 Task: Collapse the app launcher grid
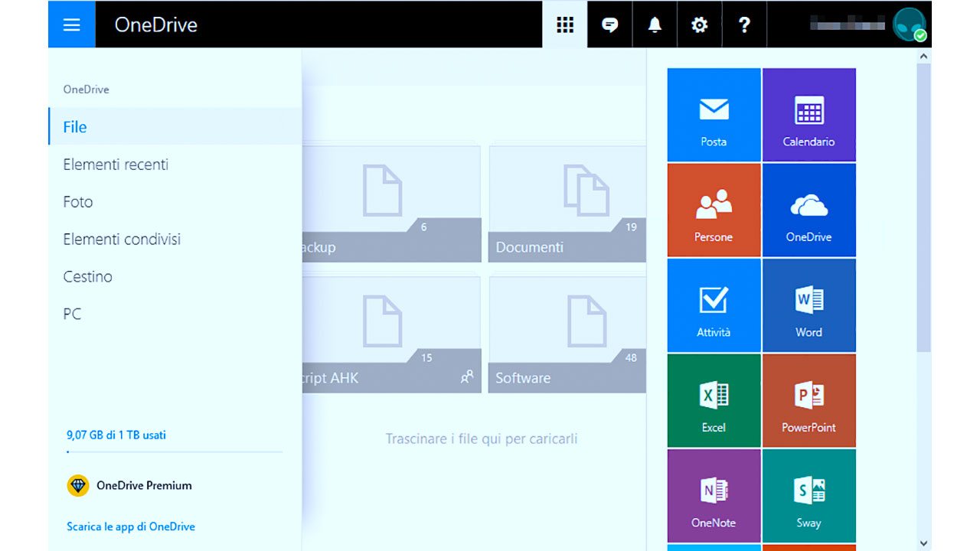(x=565, y=24)
